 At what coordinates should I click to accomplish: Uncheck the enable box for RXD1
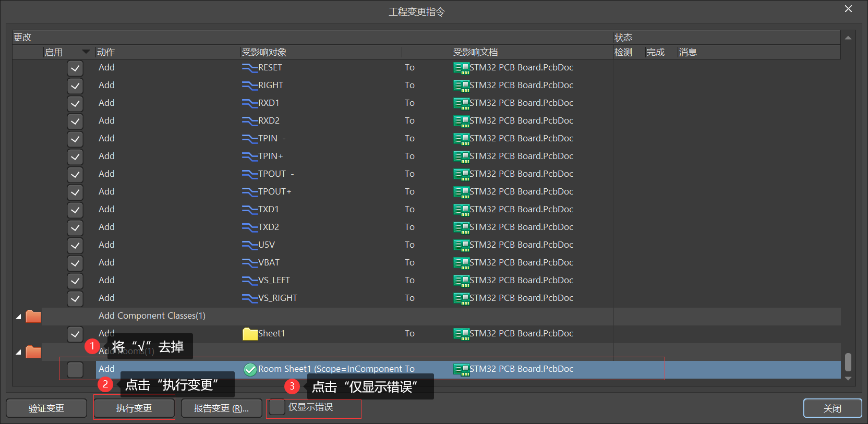[75, 104]
